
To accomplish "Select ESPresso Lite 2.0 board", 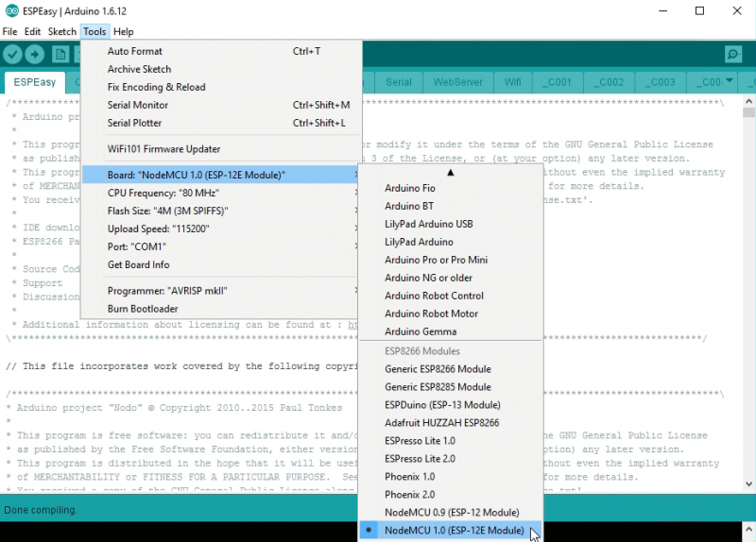I will (x=451, y=459).
